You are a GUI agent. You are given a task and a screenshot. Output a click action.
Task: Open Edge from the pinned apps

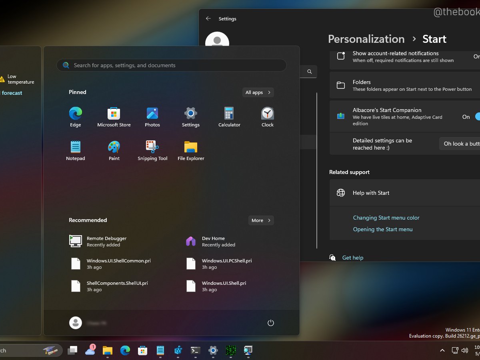point(75,117)
